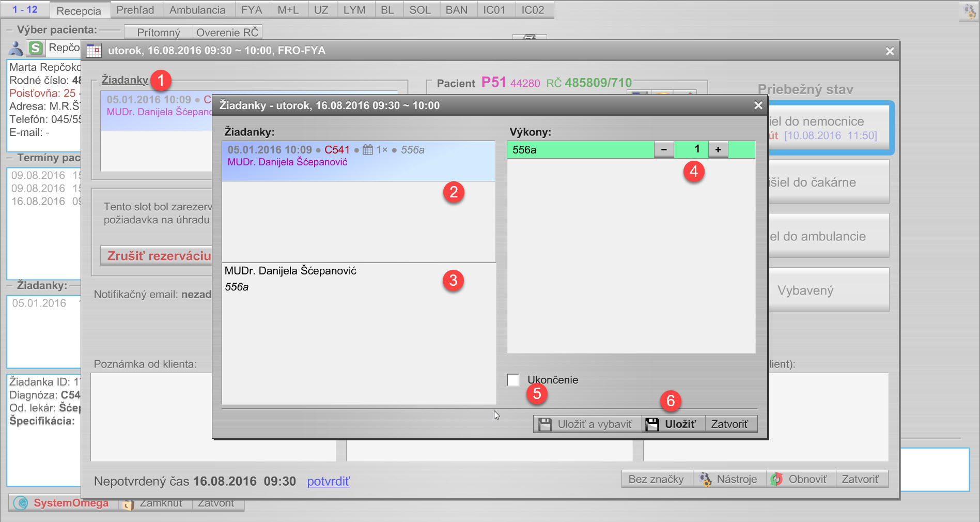
Task: Click the green S patient icon
Action: pos(36,48)
